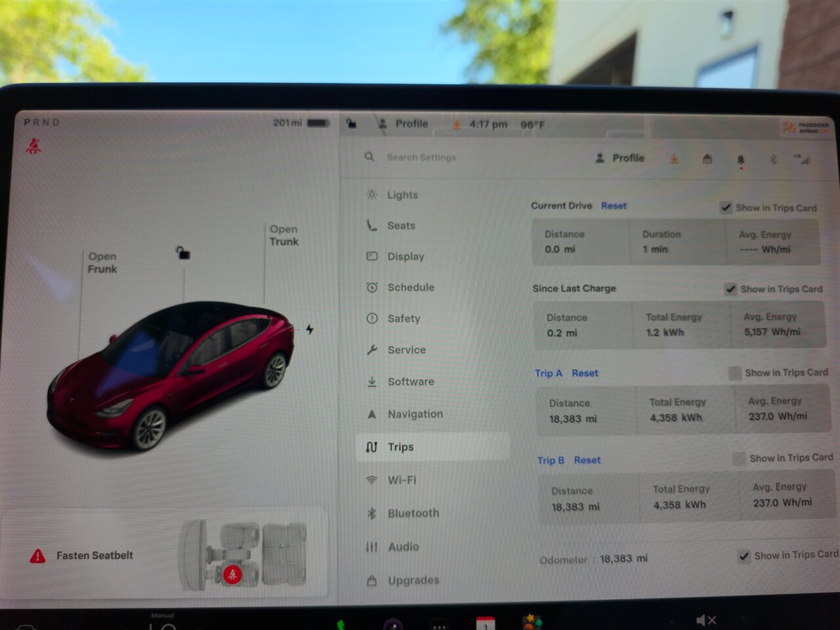Screen dimensions: 840x630
Task: Reset Trip A data
Action: [x=585, y=373]
